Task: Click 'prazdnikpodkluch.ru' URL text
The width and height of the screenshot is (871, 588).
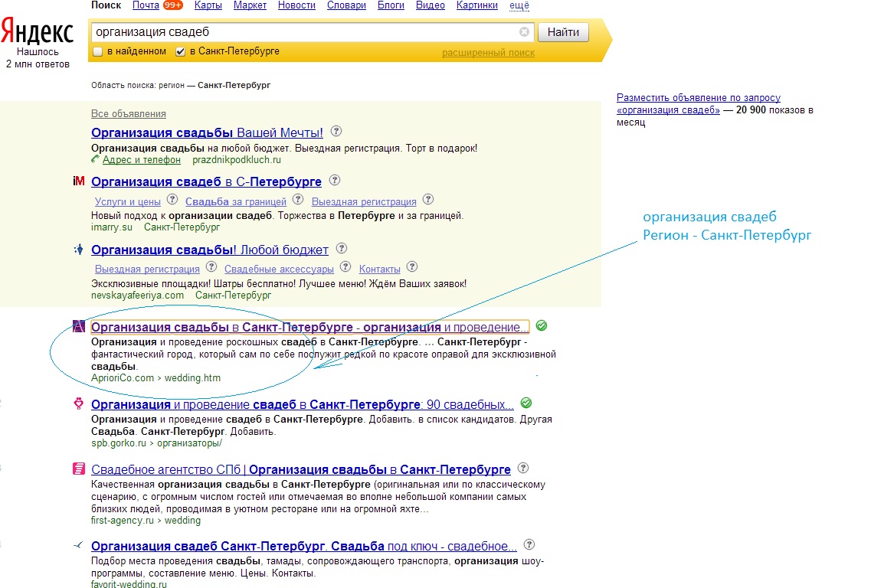Action: tap(237, 160)
